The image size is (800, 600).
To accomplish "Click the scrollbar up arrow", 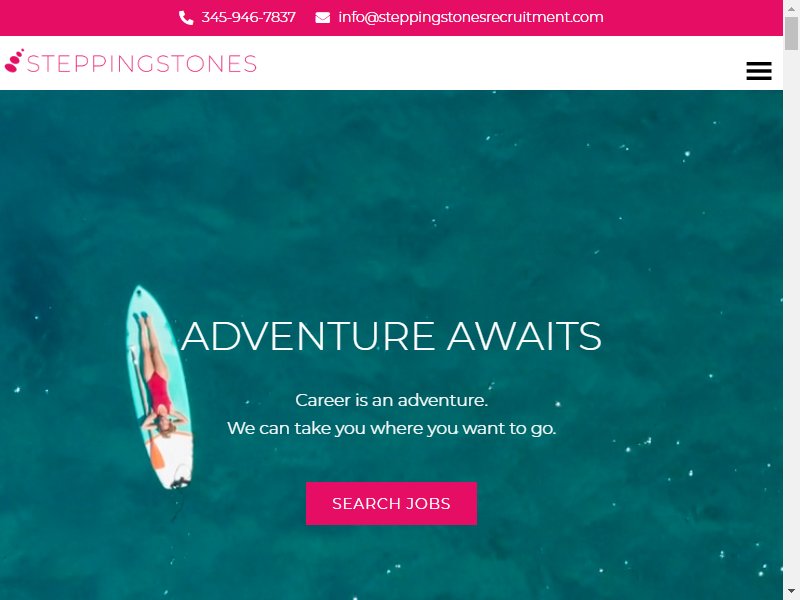I will coord(791,7).
